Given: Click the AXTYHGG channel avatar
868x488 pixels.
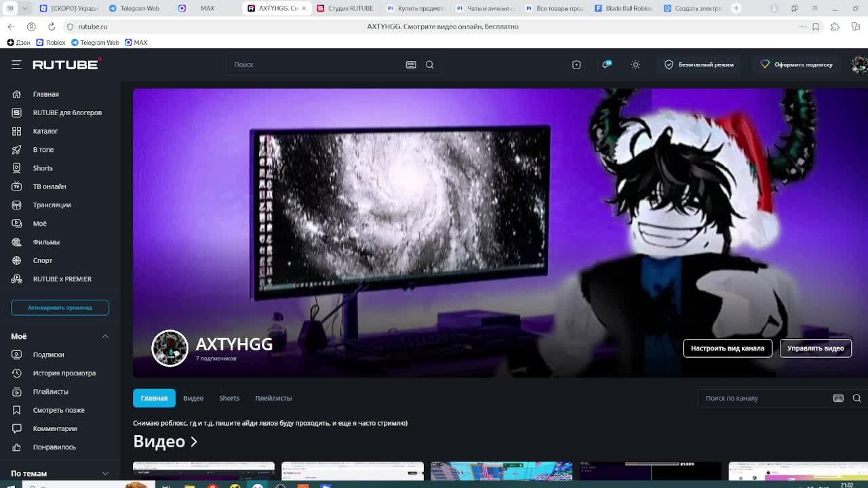Looking at the screenshot, I should pos(170,348).
